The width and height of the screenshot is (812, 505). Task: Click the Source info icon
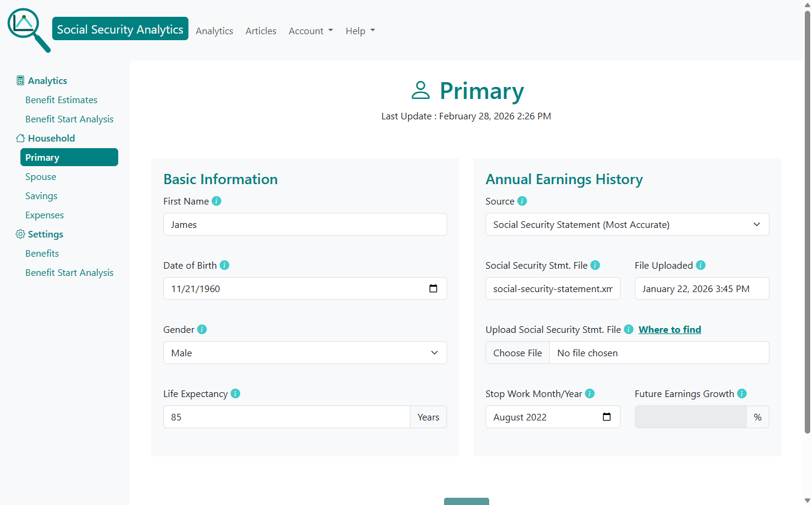pyautogui.click(x=522, y=201)
